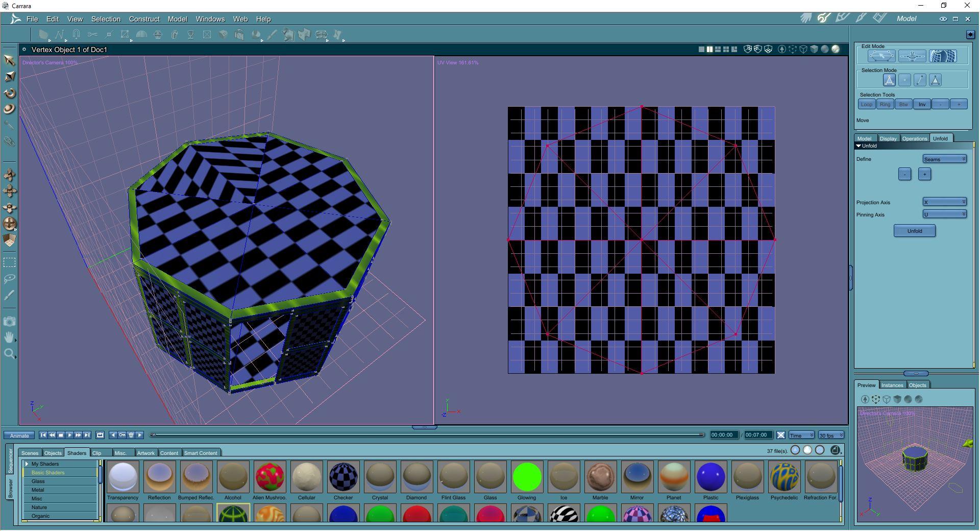Viewport: 980px width, 531px height.
Task: Open the Pinning Axis dropdown
Action: click(x=944, y=214)
